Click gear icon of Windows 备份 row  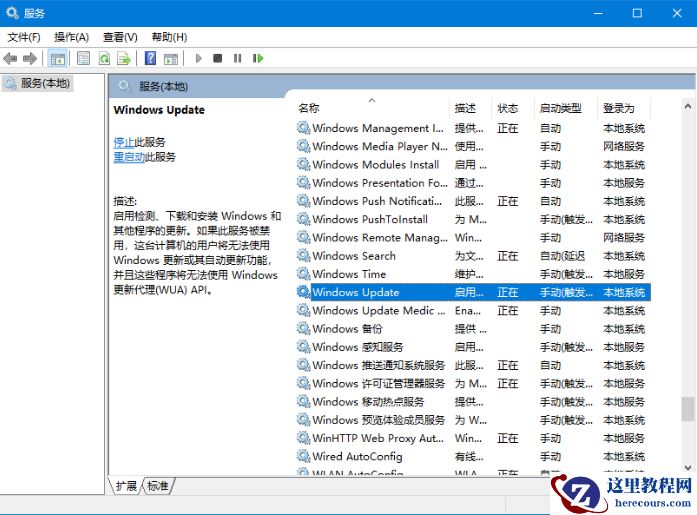coord(304,328)
